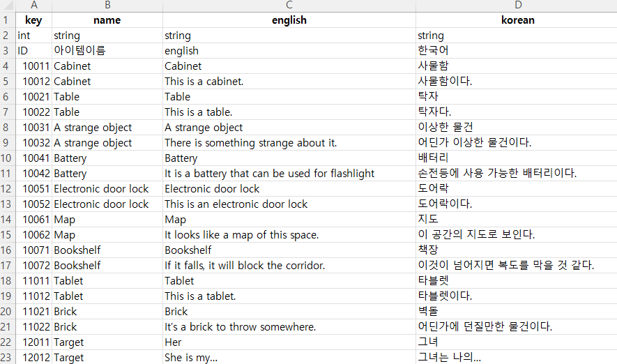Viewport: 617px width, 364px height.
Task: Select the '손전등에 사용 가능한 배터리이다.' cell
Action: [517, 174]
